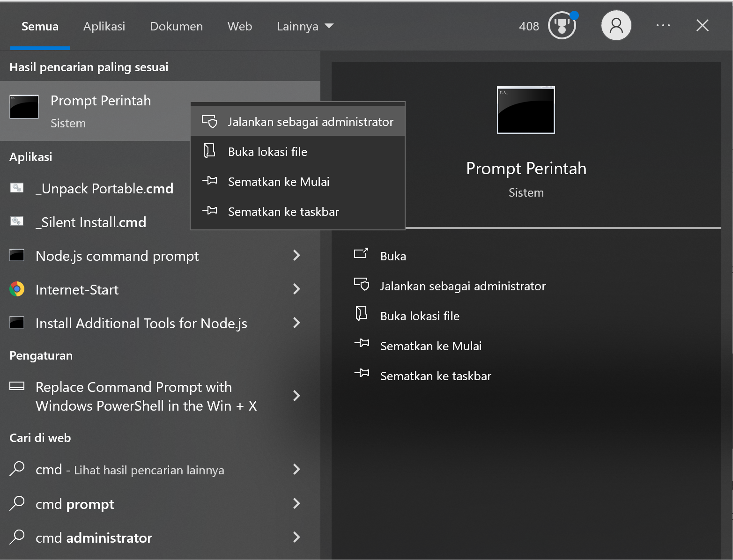Viewport: 733px width, 560px height.
Task: Switch to the Web tab
Action: point(240,26)
